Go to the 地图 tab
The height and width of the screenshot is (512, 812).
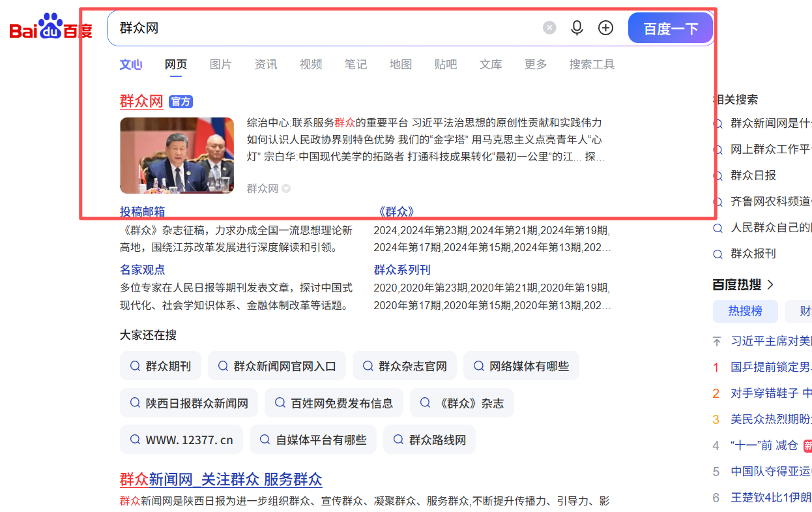(401, 65)
